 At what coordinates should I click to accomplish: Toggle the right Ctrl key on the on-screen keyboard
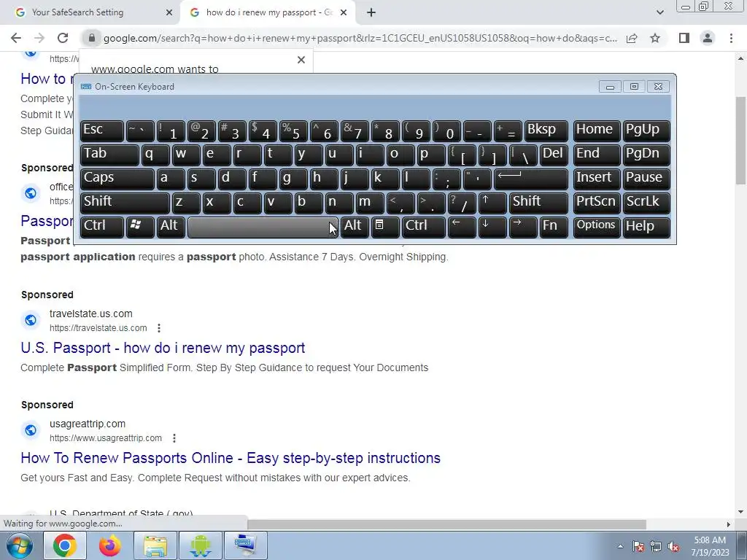424,226
